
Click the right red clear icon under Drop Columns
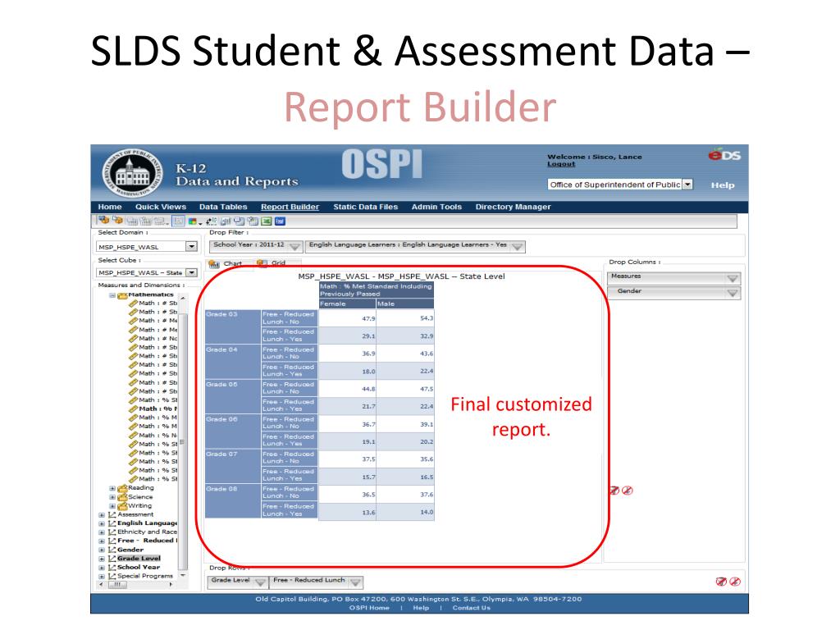click(x=628, y=491)
